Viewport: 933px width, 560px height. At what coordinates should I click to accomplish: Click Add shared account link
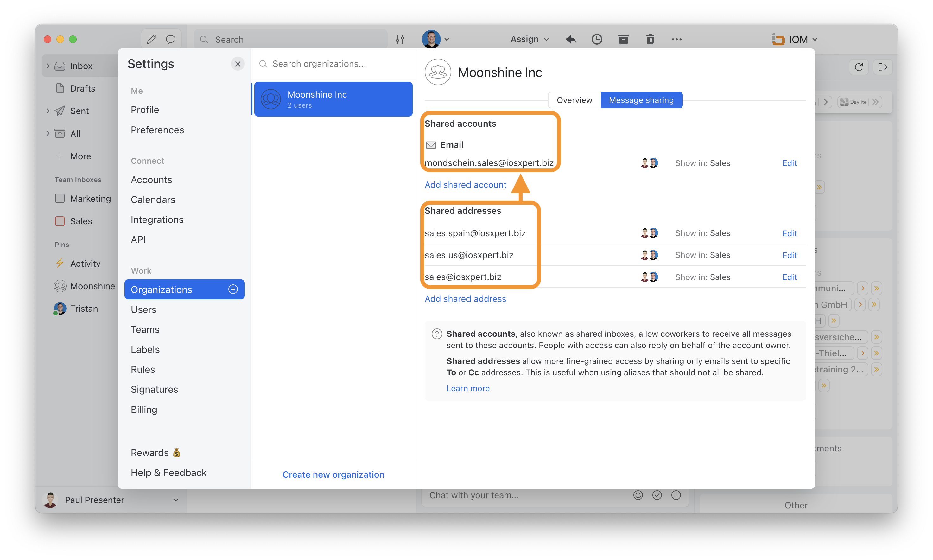465,185
